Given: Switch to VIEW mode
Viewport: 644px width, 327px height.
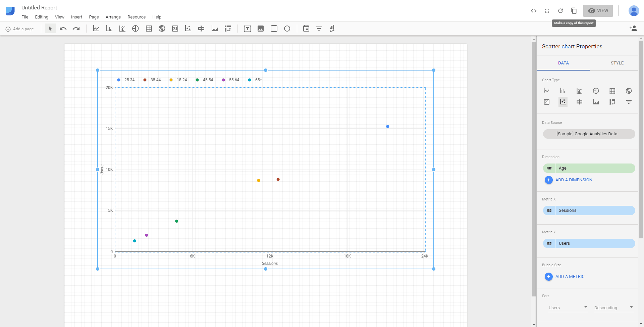Looking at the screenshot, I should 598,10.
